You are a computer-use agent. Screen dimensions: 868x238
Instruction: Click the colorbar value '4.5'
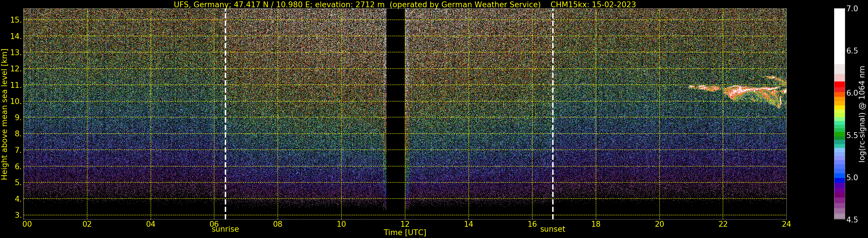pyautogui.click(x=852, y=220)
